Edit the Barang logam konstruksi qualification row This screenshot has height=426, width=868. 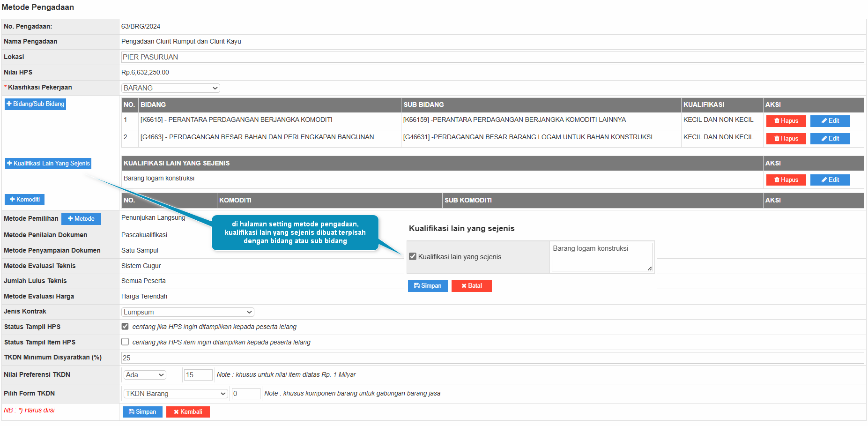pyautogui.click(x=830, y=180)
